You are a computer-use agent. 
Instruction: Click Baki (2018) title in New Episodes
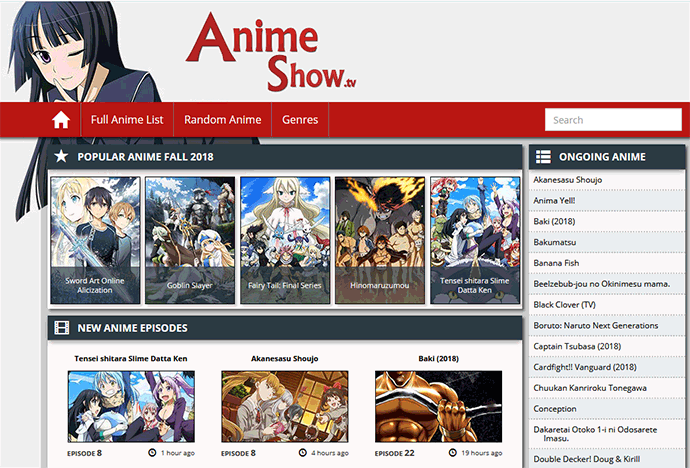coord(438,358)
